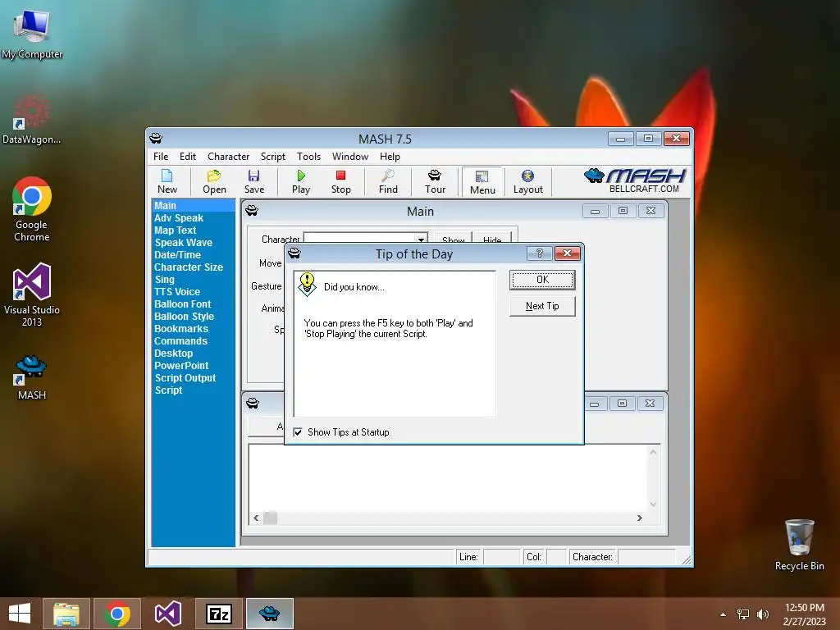This screenshot has height=630, width=840.
Task: Launch the Tour toolbar icon
Action: (x=435, y=181)
